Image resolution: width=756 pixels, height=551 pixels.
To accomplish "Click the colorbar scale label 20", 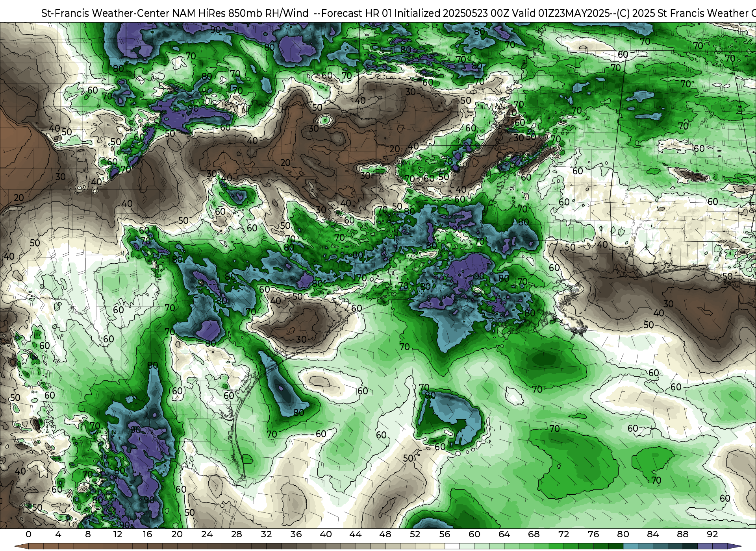I will pyautogui.click(x=177, y=534).
